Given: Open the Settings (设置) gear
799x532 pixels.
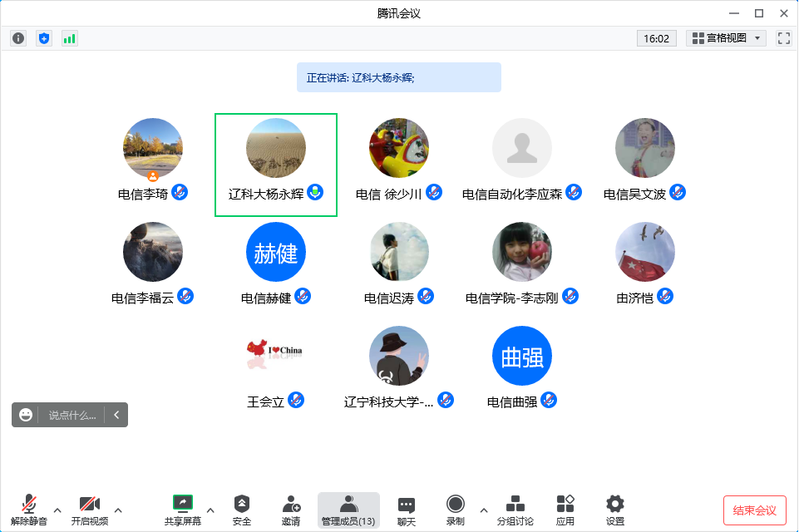Looking at the screenshot, I should coord(614,510).
